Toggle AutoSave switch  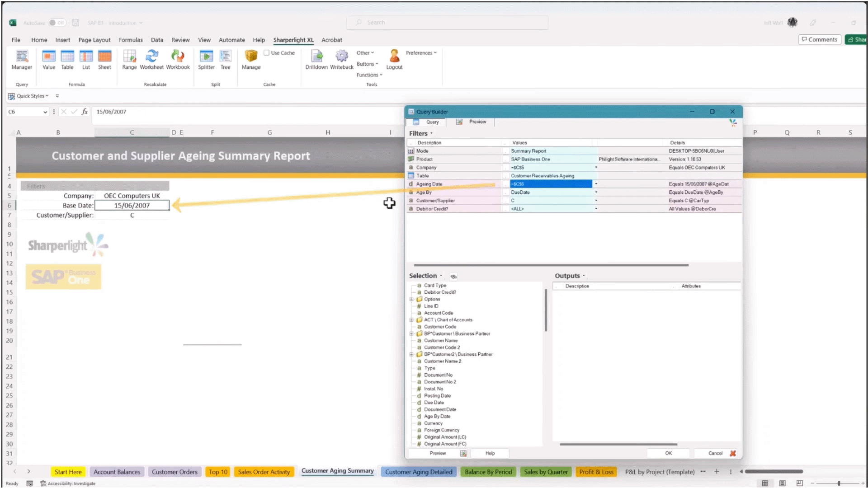tap(57, 23)
